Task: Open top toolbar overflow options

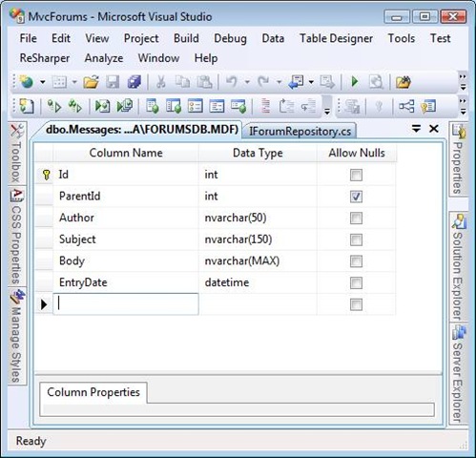Action: point(463,82)
